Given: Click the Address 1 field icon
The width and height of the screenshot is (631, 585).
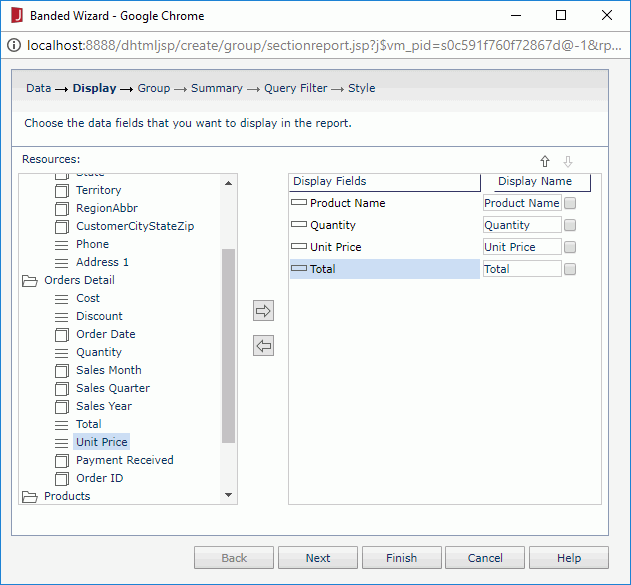Looking at the screenshot, I should (62, 263).
